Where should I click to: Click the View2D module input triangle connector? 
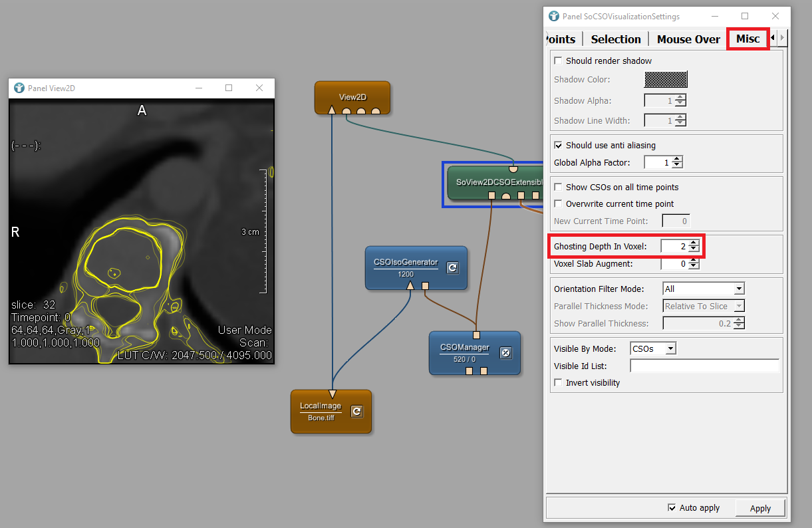[x=332, y=110]
